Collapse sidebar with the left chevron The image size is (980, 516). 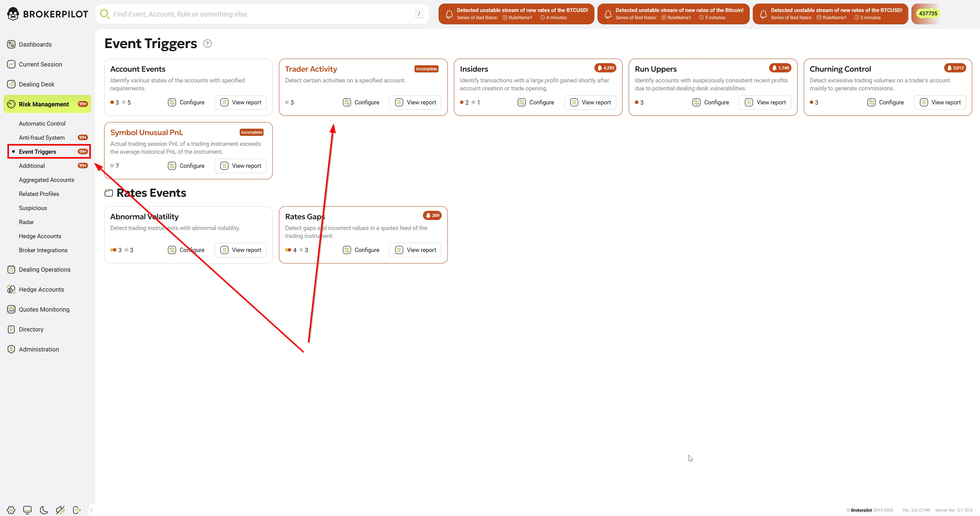click(91, 510)
